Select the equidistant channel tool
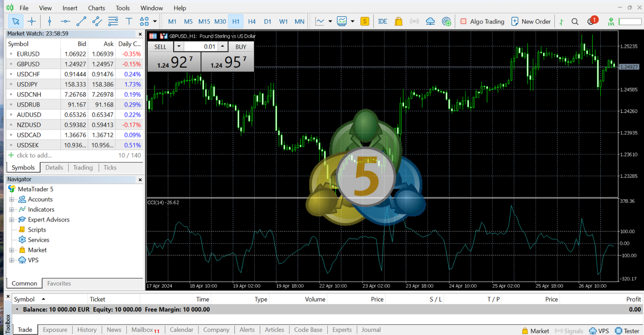644x335 pixels. point(97,21)
